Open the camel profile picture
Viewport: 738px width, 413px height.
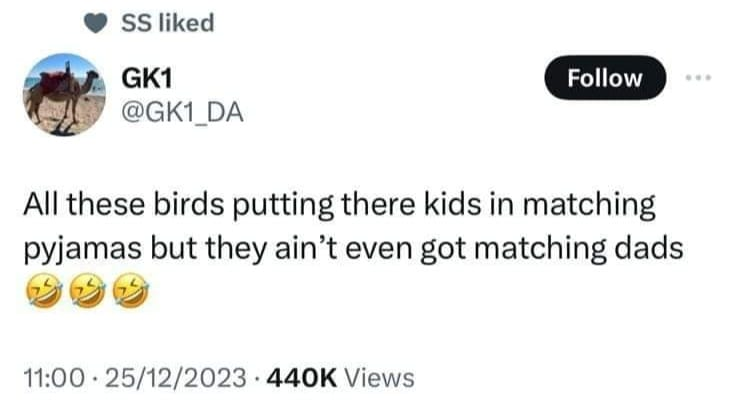63,95
